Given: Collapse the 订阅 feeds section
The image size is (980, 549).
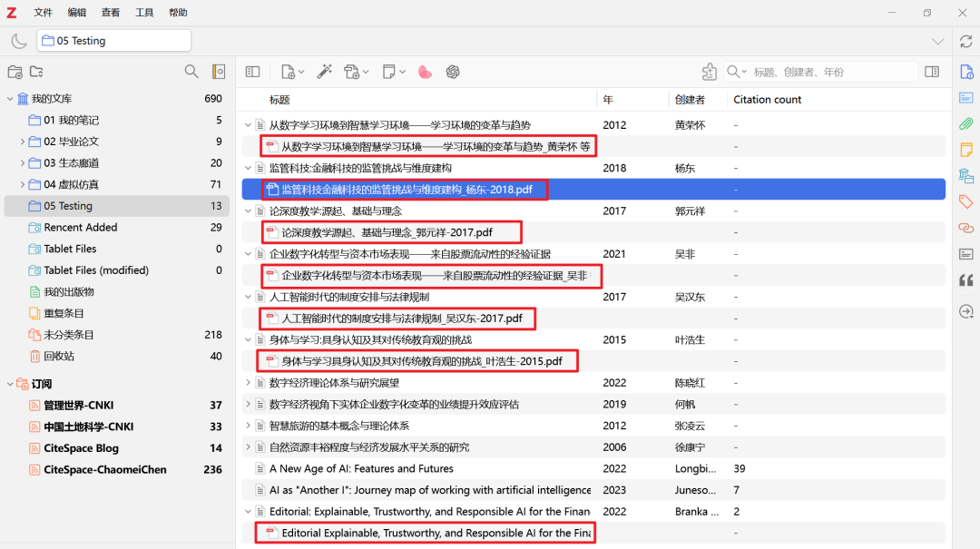Looking at the screenshot, I should pyautogui.click(x=10, y=384).
